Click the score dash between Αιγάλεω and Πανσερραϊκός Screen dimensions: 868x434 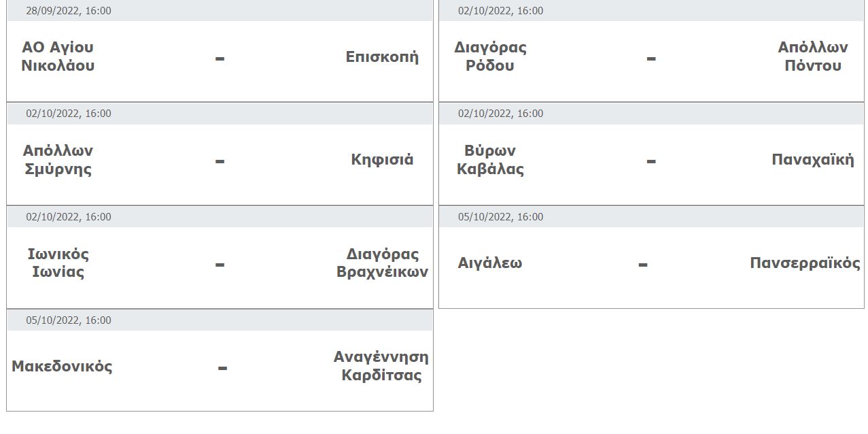(642, 265)
